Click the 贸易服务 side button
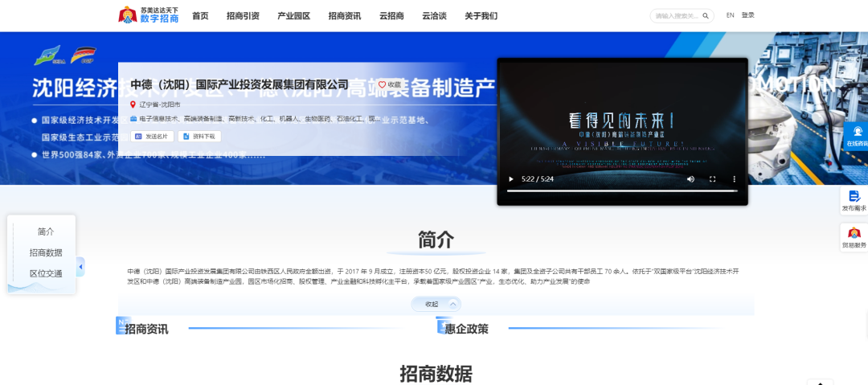 click(x=854, y=238)
